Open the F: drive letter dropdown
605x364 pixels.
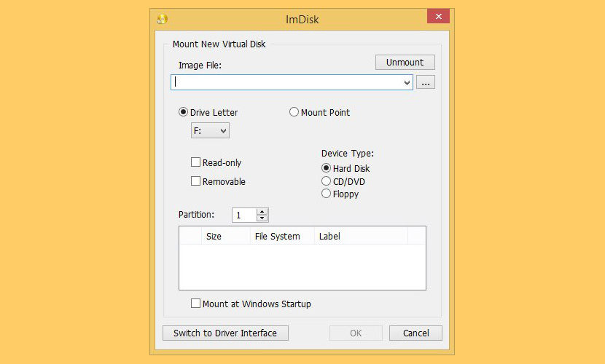[210, 130]
